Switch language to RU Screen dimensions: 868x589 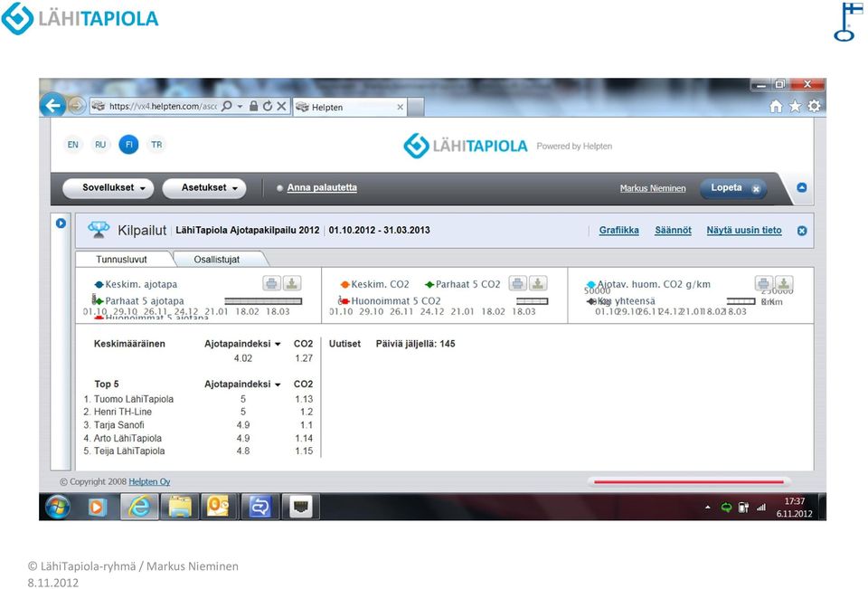coord(100,145)
